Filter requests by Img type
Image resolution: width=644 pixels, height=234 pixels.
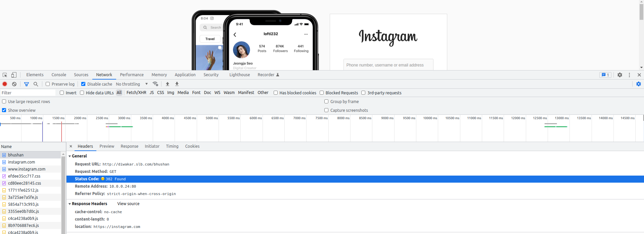[171, 93]
